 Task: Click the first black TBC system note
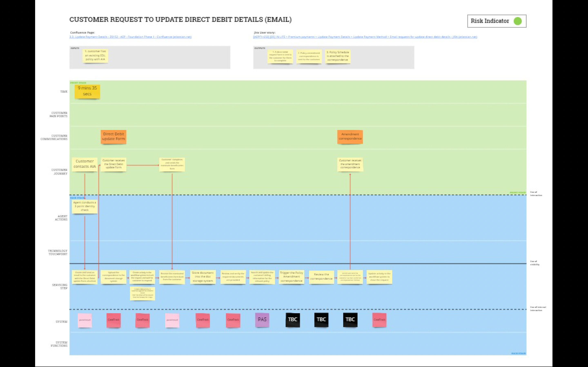pyautogui.click(x=293, y=320)
